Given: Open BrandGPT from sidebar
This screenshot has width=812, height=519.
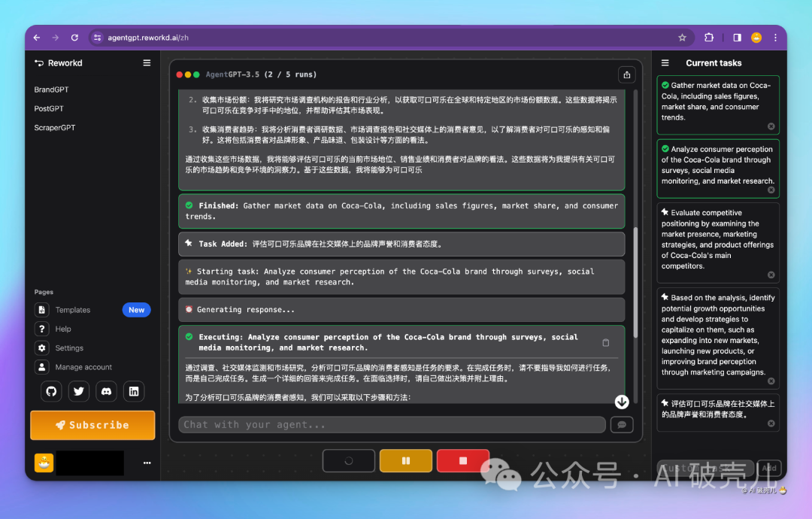Looking at the screenshot, I should coord(51,90).
